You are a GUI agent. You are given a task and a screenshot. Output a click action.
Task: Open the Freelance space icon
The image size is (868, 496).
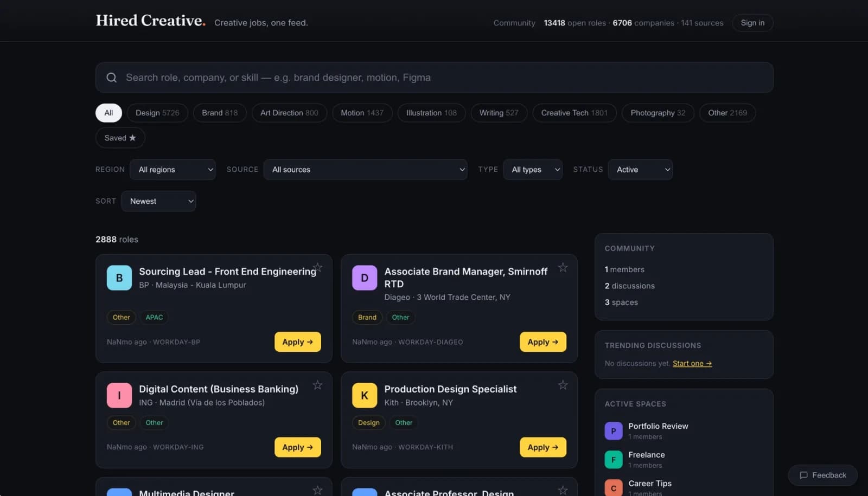614,460
